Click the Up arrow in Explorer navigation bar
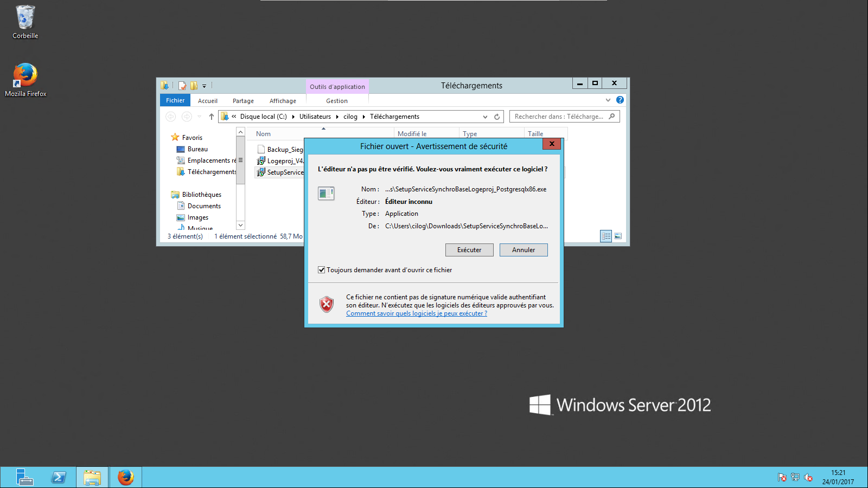The height and width of the screenshot is (488, 868). (x=212, y=117)
